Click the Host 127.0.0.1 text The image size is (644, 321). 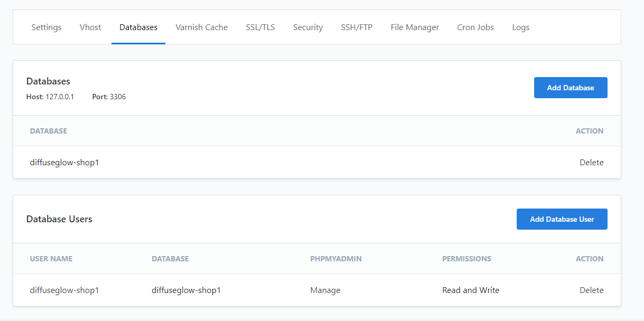(50, 97)
